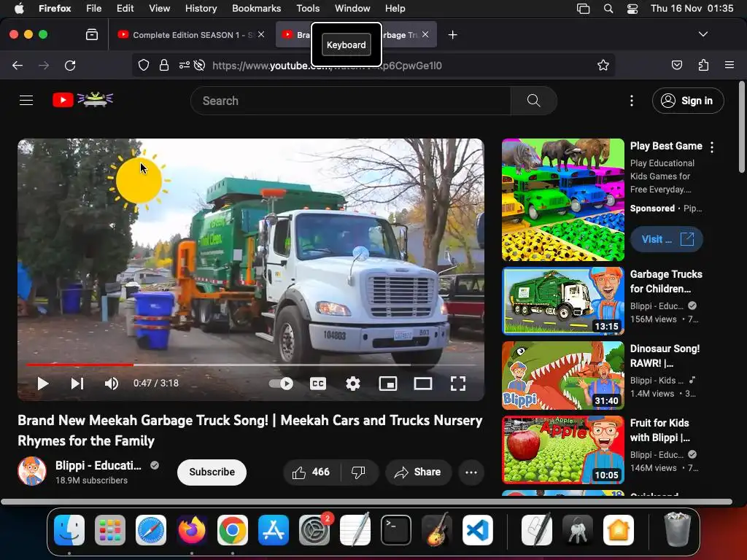Show site security padlock info

(x=164, y=65)
